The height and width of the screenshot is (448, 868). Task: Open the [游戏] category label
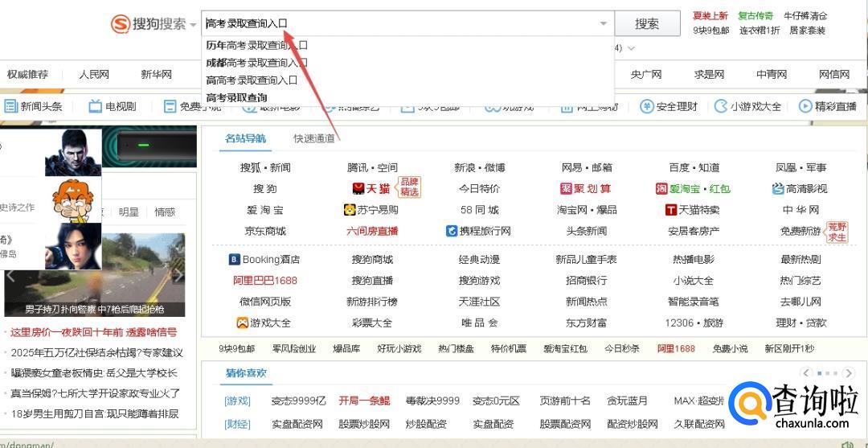point(237,401)
